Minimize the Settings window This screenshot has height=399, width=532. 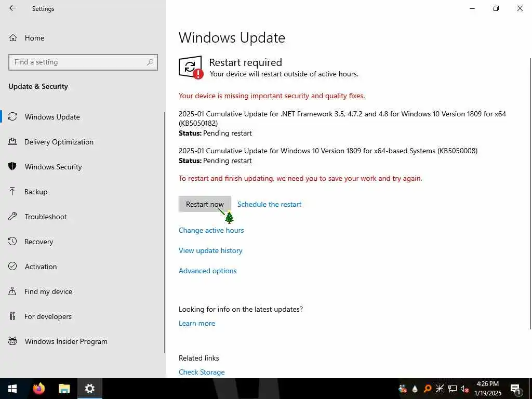[472, 8]
